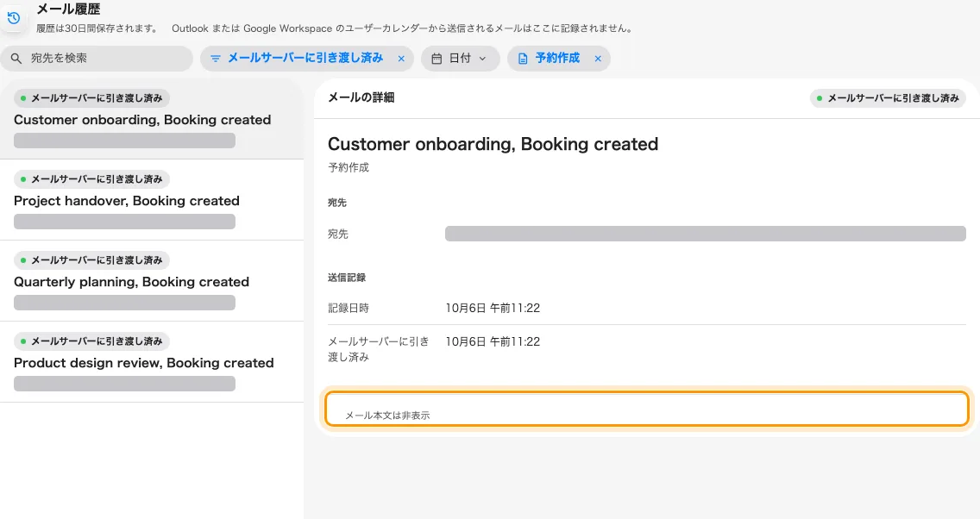Open the 日付 date dropdown
Viewport: 980px width, 519px height.
coord(460,58)
